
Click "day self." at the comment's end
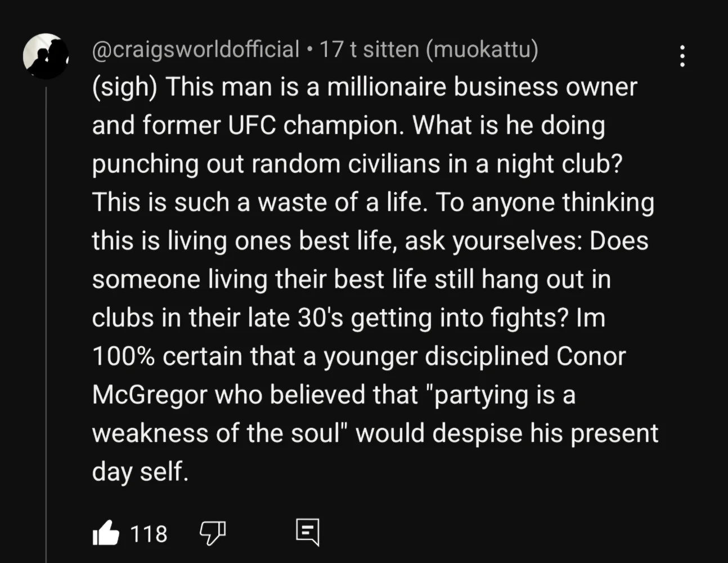[140, 472]
